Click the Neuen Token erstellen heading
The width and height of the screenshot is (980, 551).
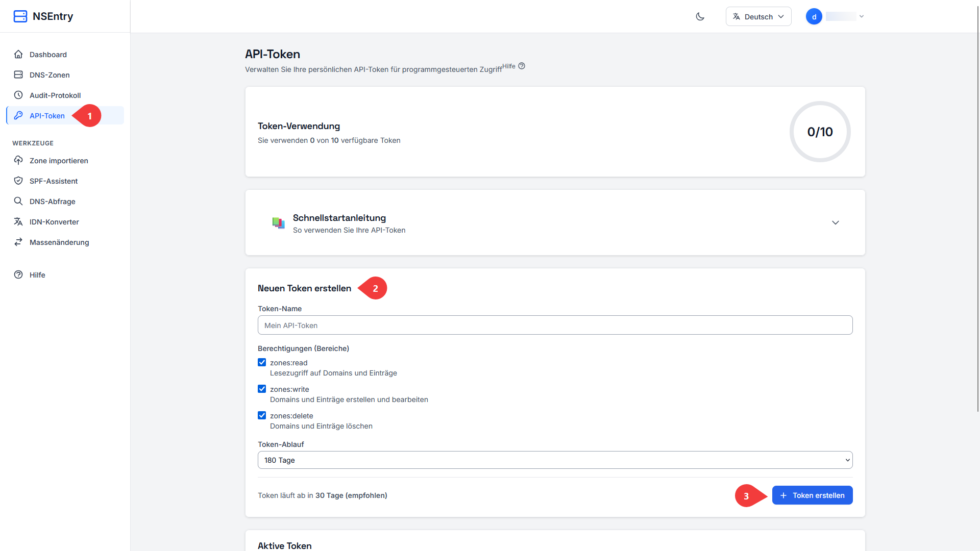pos(304,288)
